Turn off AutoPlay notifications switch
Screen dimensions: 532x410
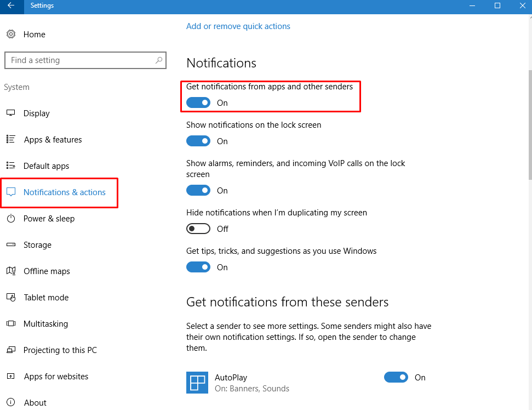point(396,377)
